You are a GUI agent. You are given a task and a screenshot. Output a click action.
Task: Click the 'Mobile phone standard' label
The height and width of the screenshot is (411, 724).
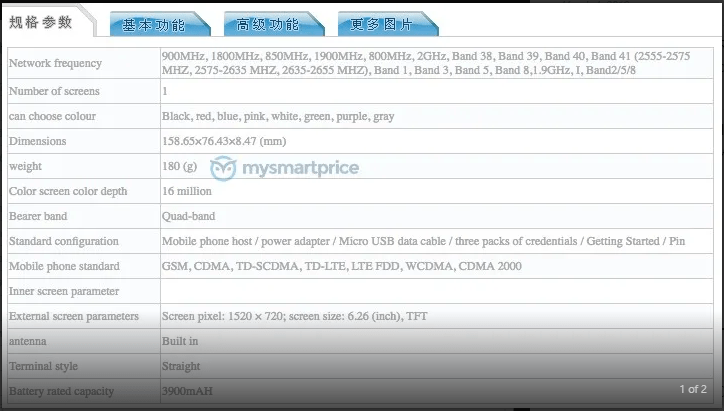[x=64, y=266]
